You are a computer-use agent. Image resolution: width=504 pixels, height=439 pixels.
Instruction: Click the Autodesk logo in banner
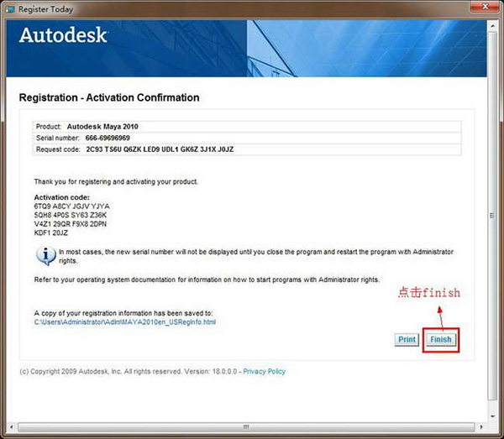pos(63,35)
